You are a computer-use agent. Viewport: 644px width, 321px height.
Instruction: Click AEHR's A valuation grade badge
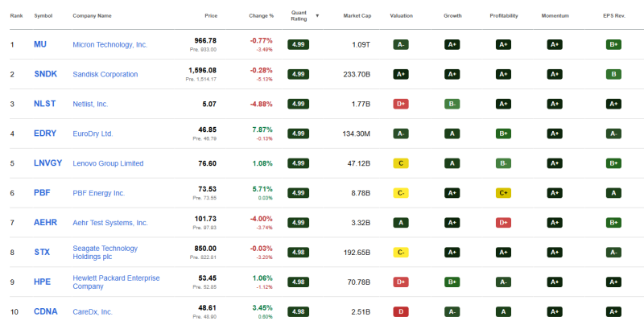[401, 223]
